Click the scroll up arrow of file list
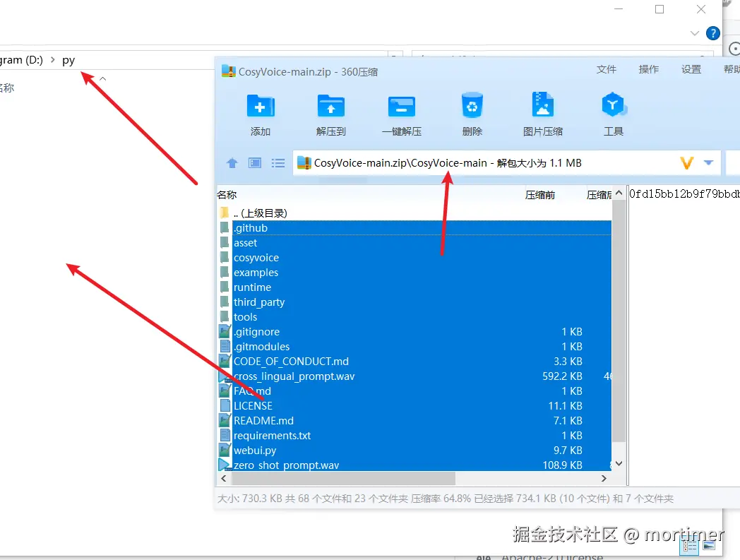 pos(619,193)
